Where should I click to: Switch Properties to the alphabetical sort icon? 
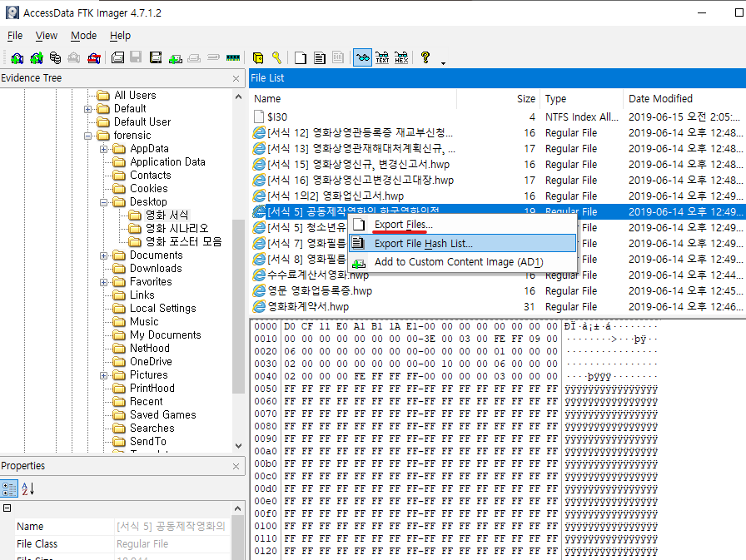tap(28, 488)
